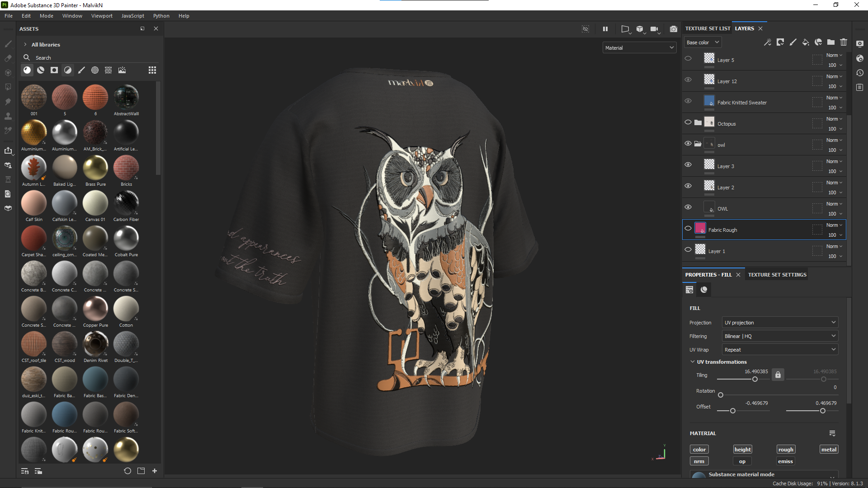The width and height of the screenshot is (868, 488).
Task: Filter assets by brushes icon
Action: click(81, 70)
